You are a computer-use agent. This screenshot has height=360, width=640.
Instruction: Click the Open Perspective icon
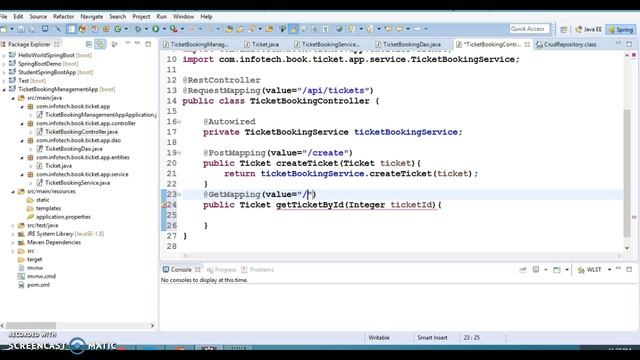(x=564, y=29)
